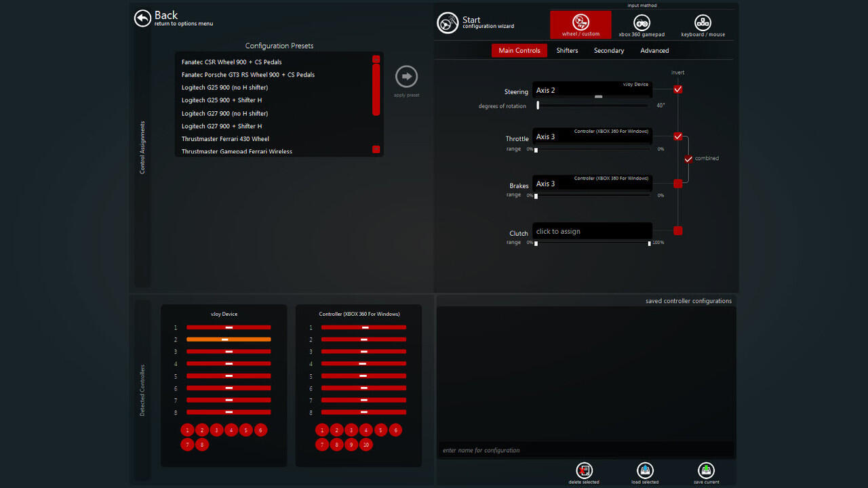Open the Main Controls tab

(x=519, y=50)
